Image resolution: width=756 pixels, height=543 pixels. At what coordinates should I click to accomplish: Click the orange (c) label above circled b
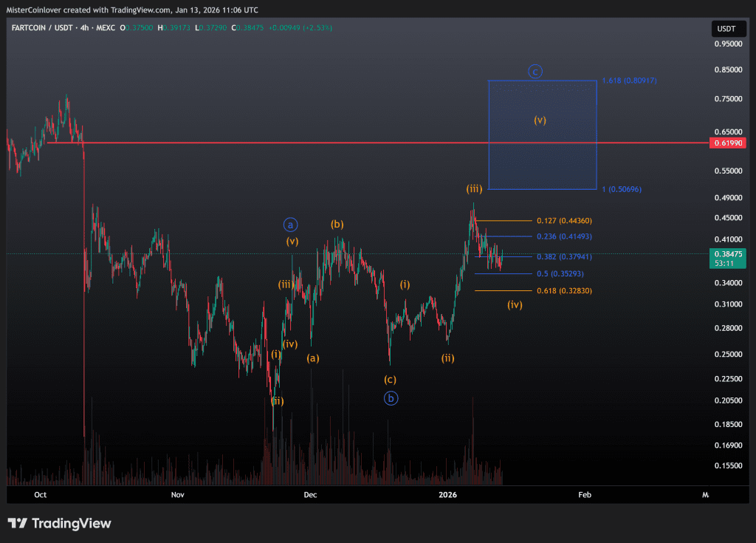point(390,380)
